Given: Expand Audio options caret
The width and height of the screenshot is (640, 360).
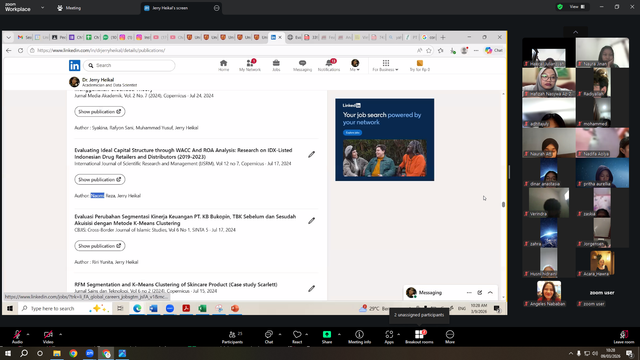Looking at the screenshot, I should 28,334.
